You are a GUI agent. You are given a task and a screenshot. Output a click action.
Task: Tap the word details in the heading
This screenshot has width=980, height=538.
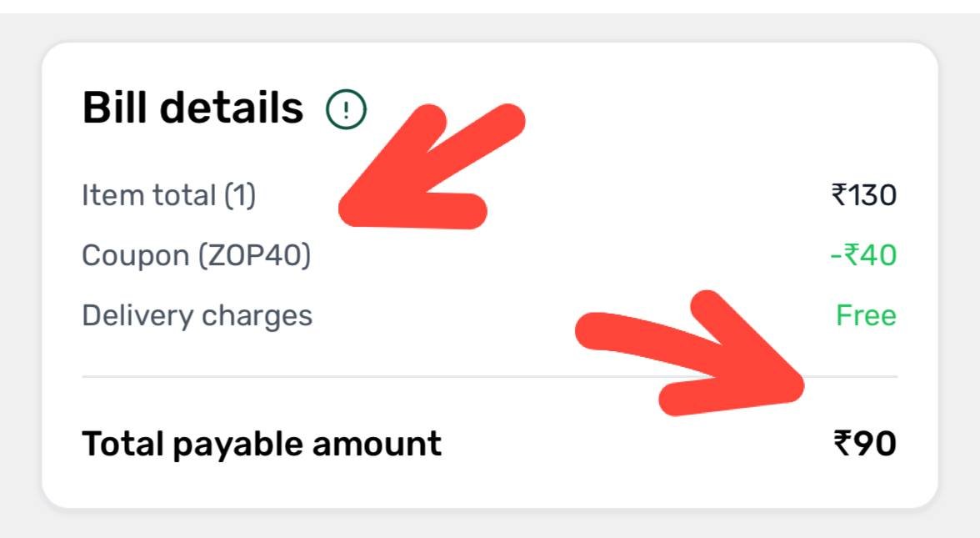pyautogui.click(x=232, y=108)
